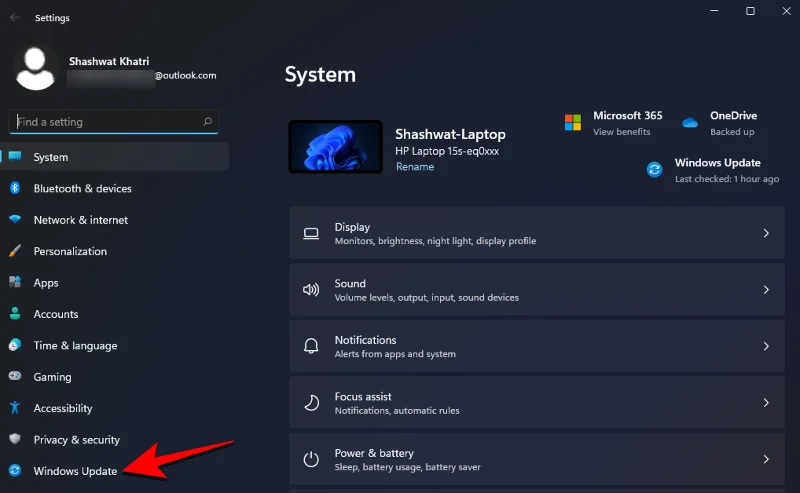This screenshot has width=800, height=493.
Task: Click the Network wifi icon in sidebar
Action: [15, 219]
